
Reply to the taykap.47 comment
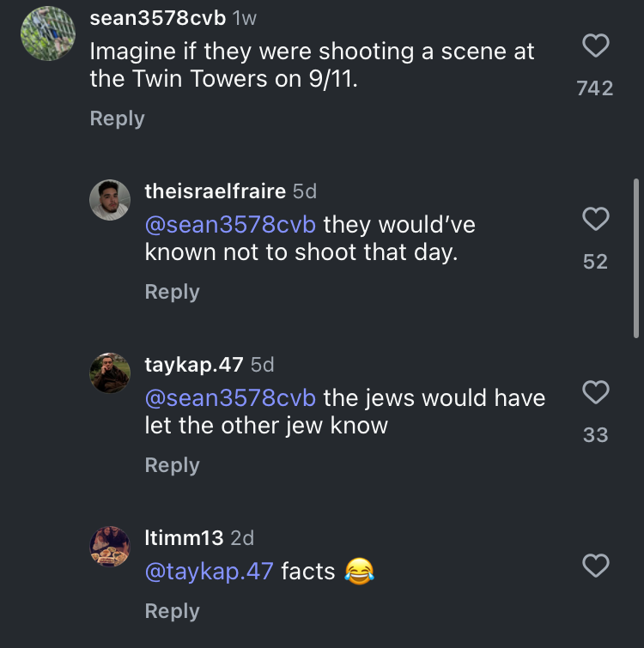pyautogui.click(x=172, y=465)
